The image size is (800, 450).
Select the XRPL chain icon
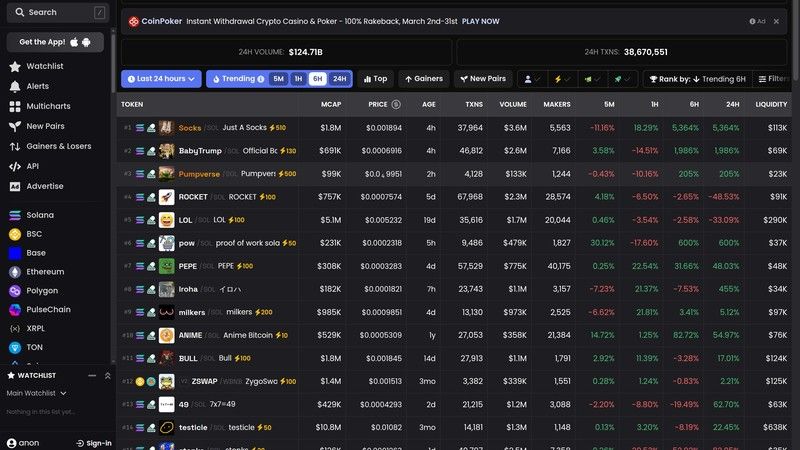coord(15,329)
